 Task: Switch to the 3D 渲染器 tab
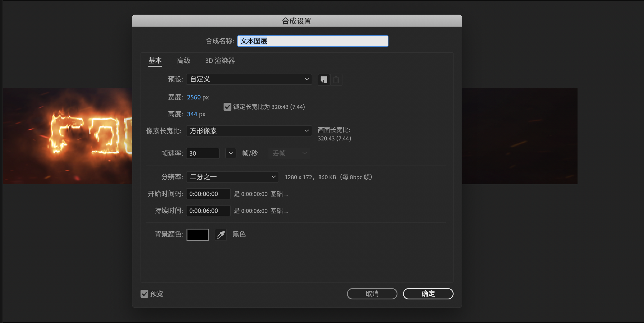(220, 61)
